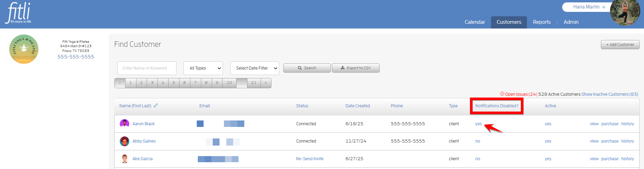Click purchase for Abe Garcia
644x169 pixels.
click(610, 159)
